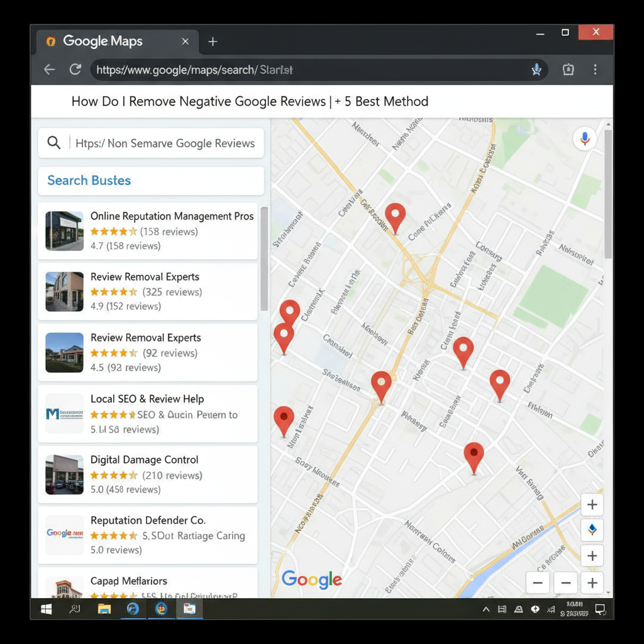Click the map pin near Cone label

coord(395,218)
